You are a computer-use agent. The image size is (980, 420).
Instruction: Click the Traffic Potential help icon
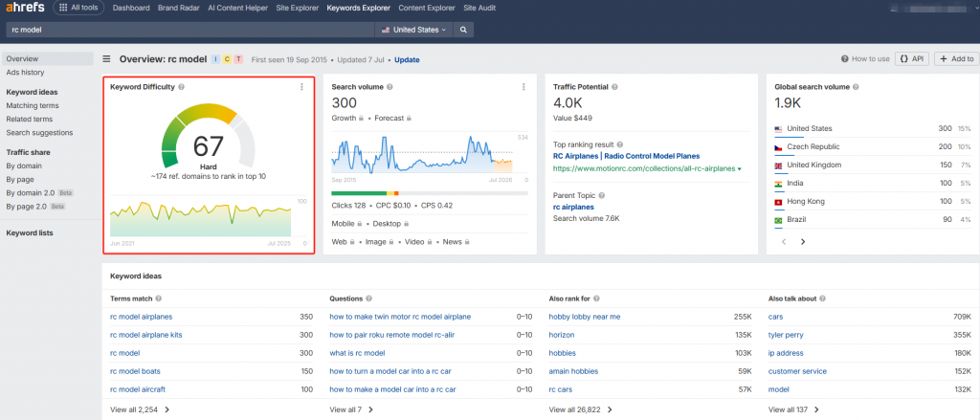[x=614, y=87]
